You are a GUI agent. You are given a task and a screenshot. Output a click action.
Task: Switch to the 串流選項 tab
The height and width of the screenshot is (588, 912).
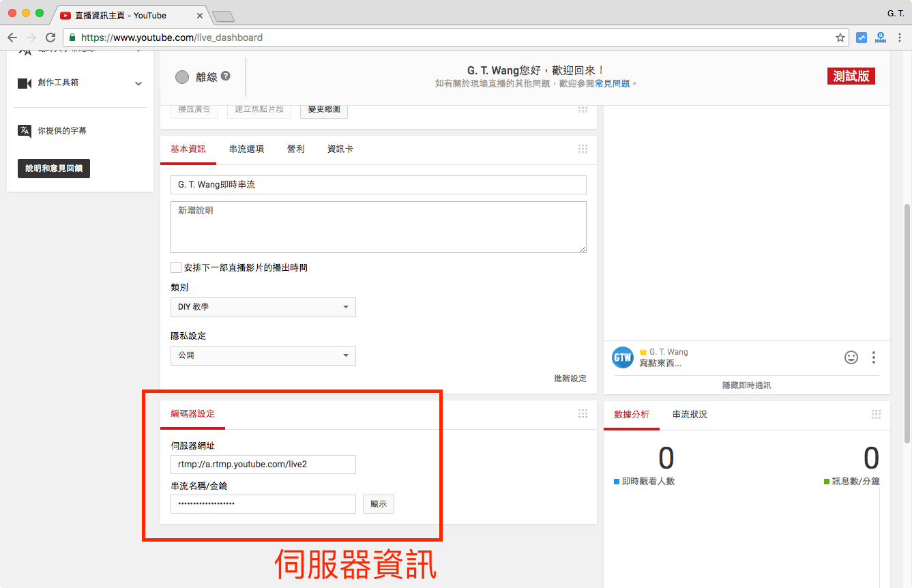coord(246,149)
